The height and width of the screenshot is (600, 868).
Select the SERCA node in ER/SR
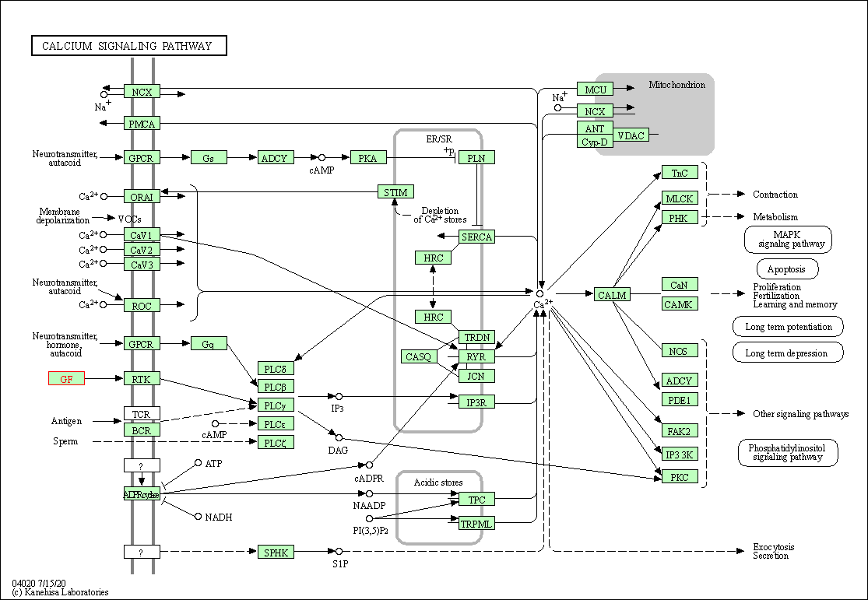click(476, 237)
